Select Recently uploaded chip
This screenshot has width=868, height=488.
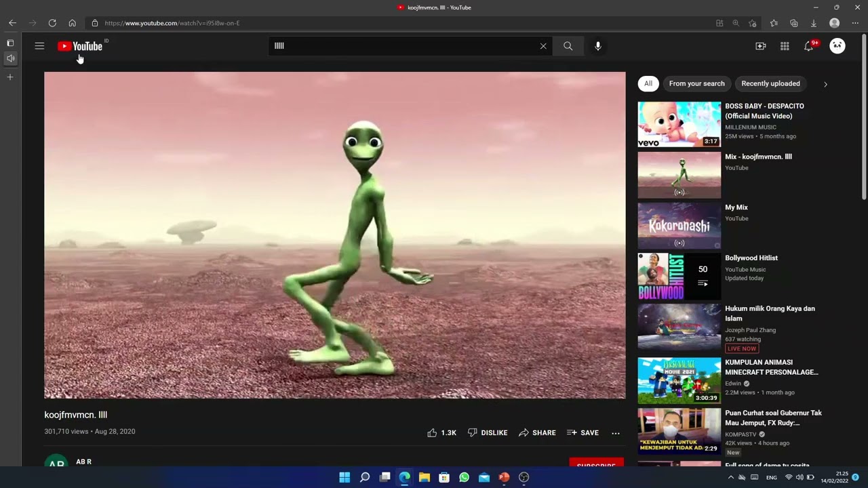click(770, 83)
